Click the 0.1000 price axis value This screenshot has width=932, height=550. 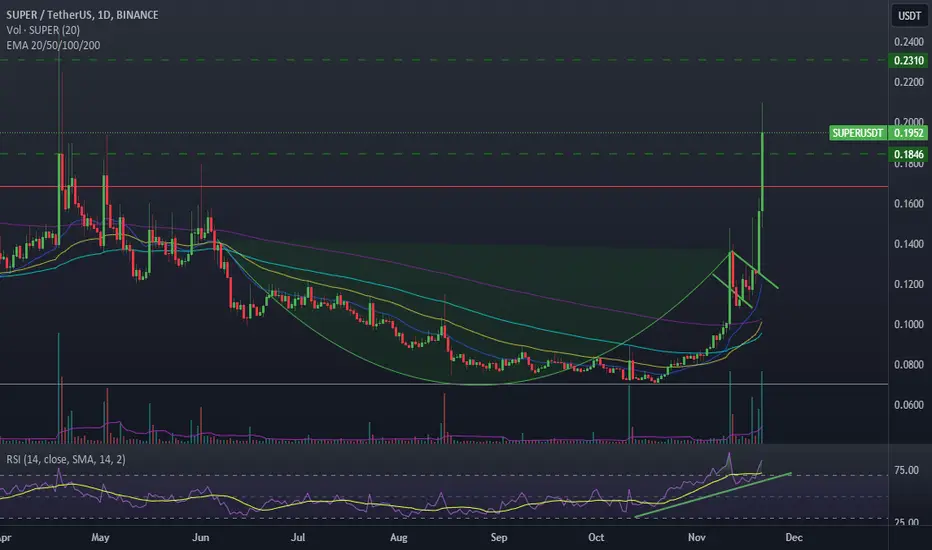tap(909, 325)
